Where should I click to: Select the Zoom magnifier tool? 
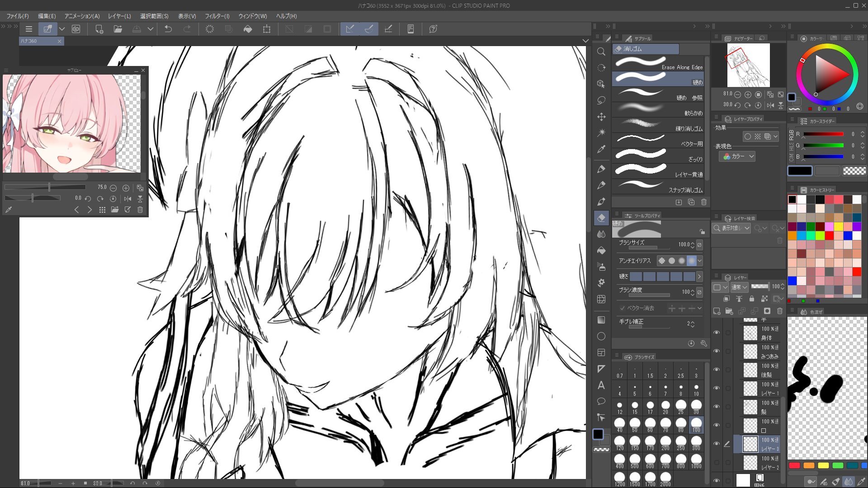point(601,52)
